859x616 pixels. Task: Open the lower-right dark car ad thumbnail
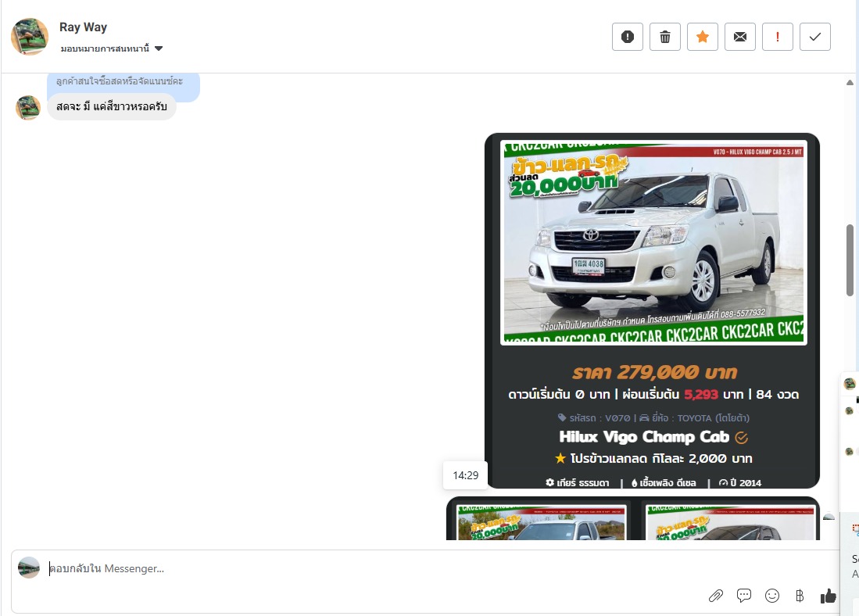pos(730,522)
